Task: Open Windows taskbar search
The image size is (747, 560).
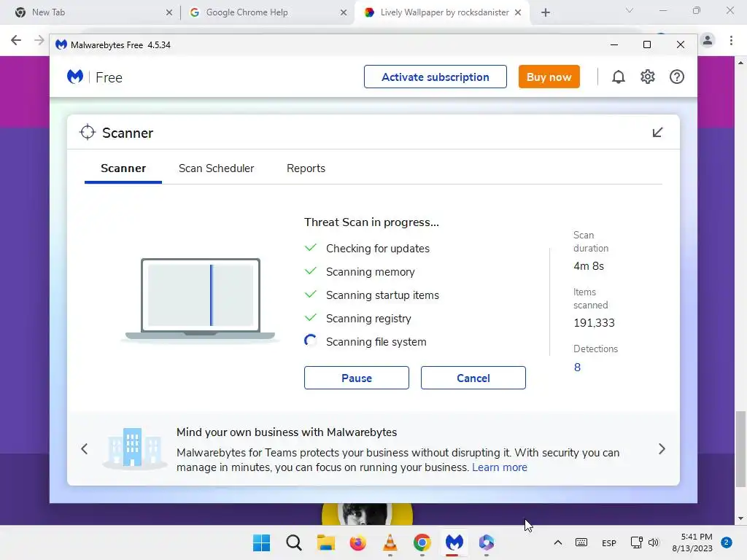Action: point(293,542)
